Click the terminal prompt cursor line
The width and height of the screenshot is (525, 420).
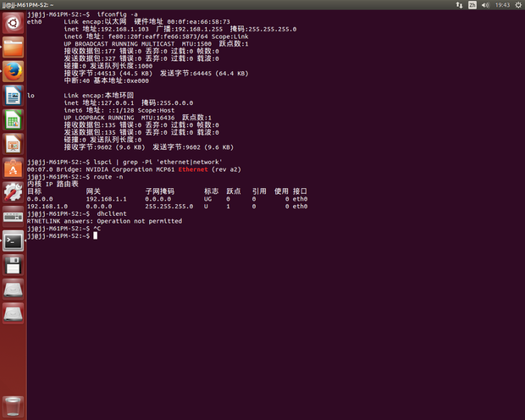[x=97, y=235]
